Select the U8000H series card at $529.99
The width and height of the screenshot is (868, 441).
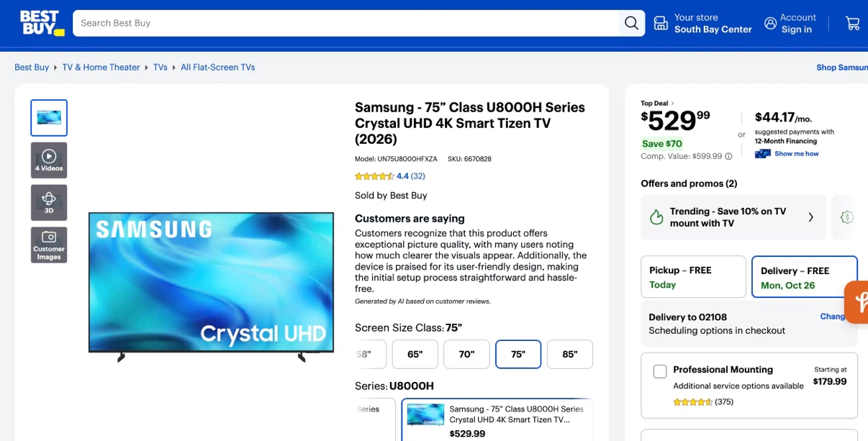click(497, 420)
